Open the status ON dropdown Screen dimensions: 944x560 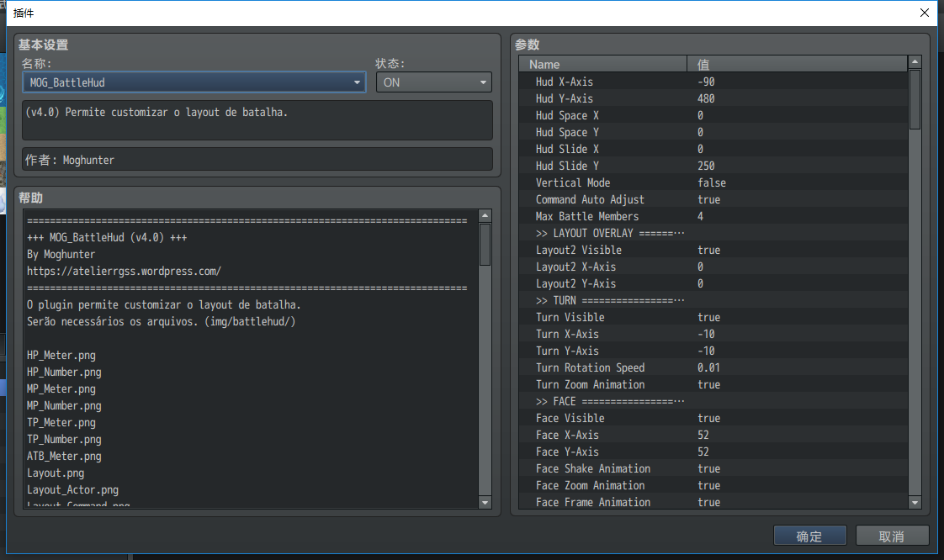pyautogui.click(x=433, y=82)
